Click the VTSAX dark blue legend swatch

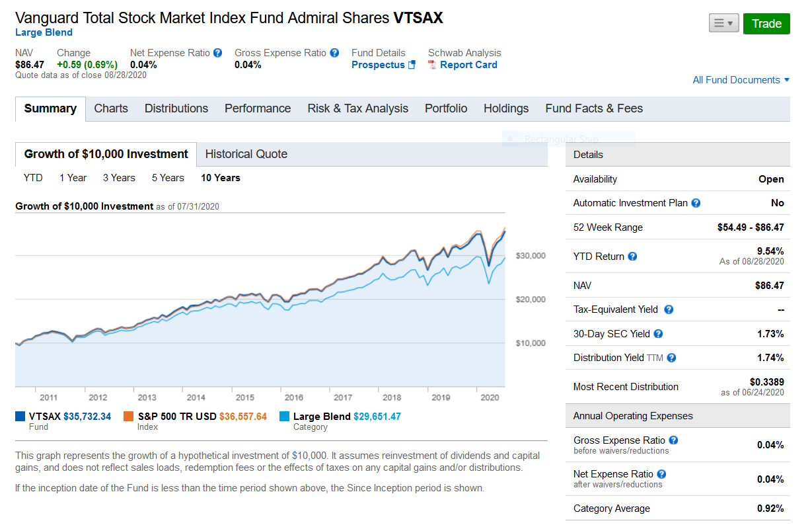coord(20,417)
